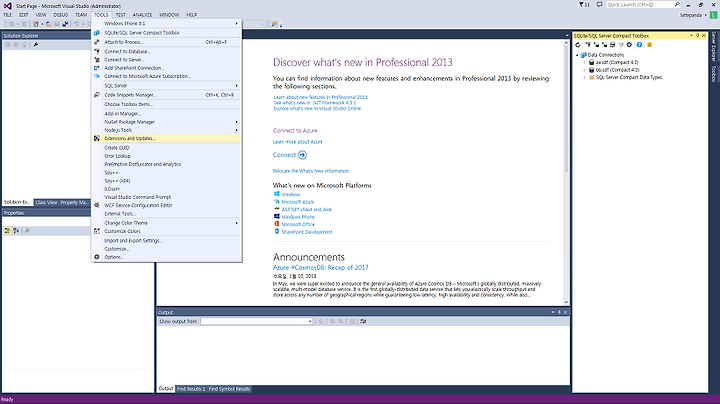This screenshot has height=404, width=720.
Task: Open 'Azure #CosmosDB: Recap of 2017' announcement
Action: [x=321, y=267]
